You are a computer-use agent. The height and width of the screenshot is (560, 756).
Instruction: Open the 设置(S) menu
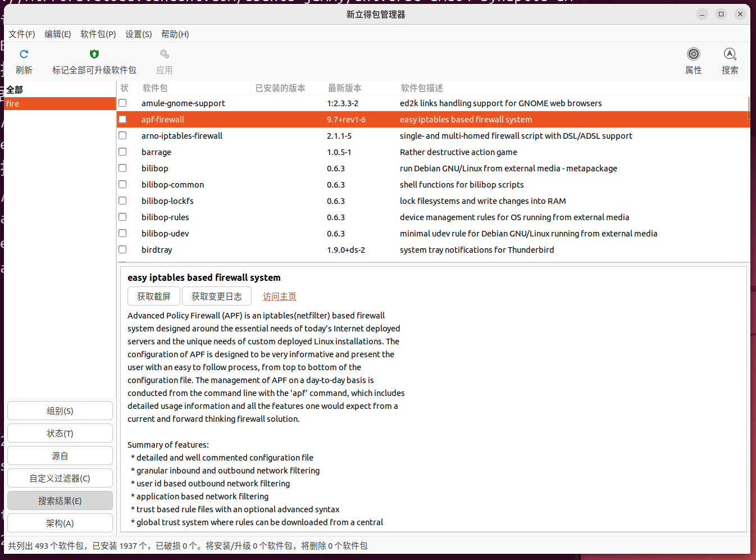point(139,34)
